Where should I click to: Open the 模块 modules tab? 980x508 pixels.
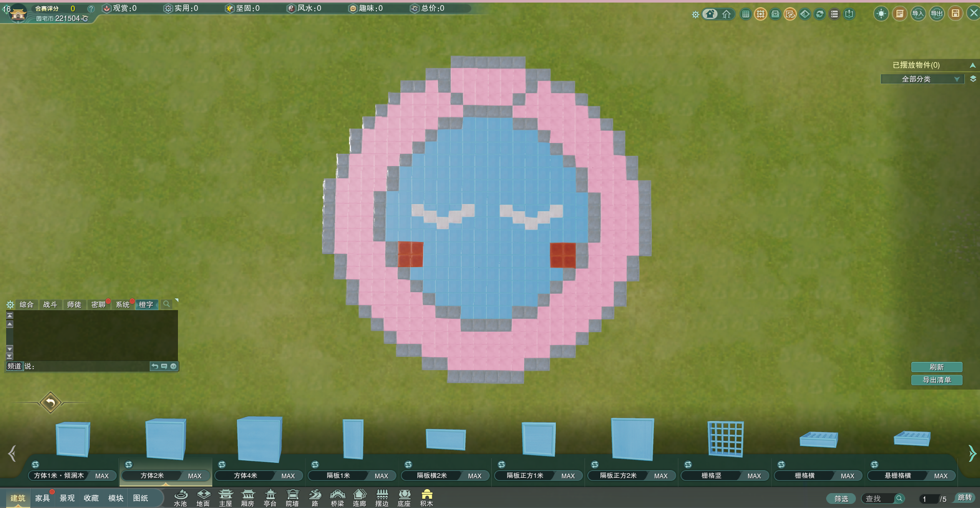click(x=116, y=498)
